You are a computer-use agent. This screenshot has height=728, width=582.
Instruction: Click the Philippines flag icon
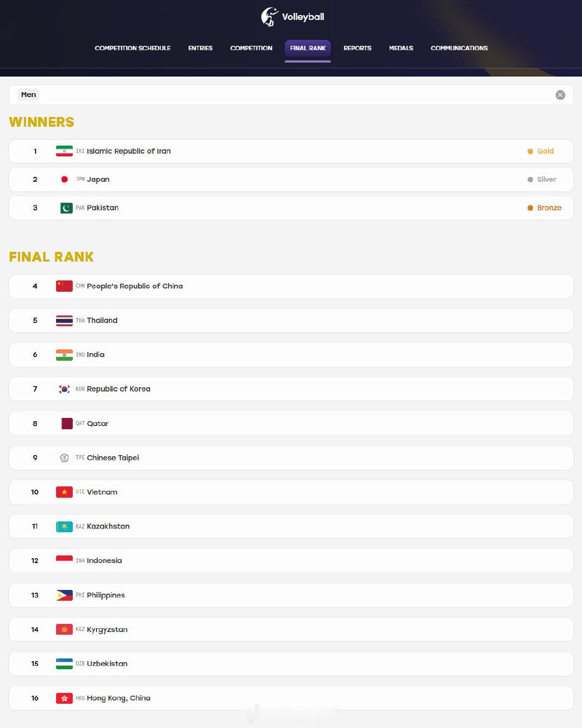coord(64,595)
